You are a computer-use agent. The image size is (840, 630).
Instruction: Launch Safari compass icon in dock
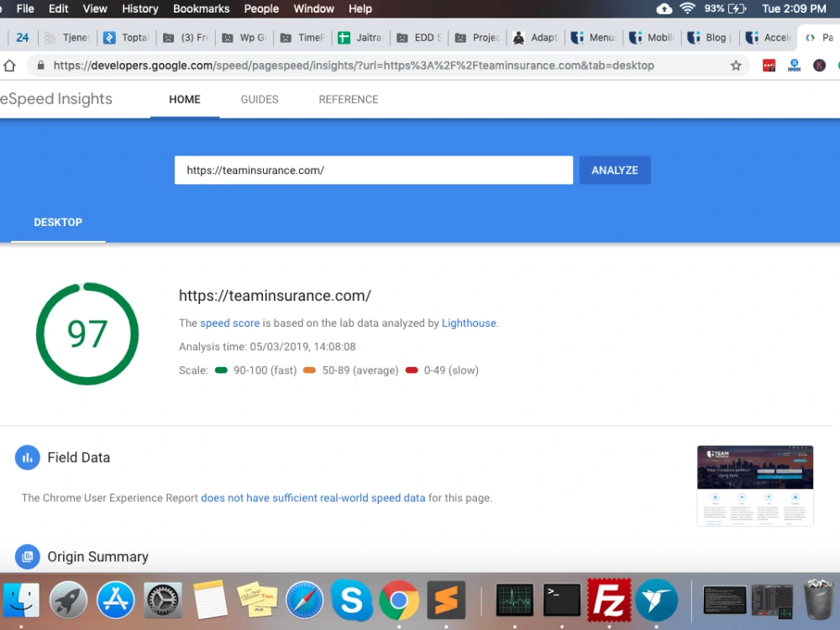tap(304, 600)
